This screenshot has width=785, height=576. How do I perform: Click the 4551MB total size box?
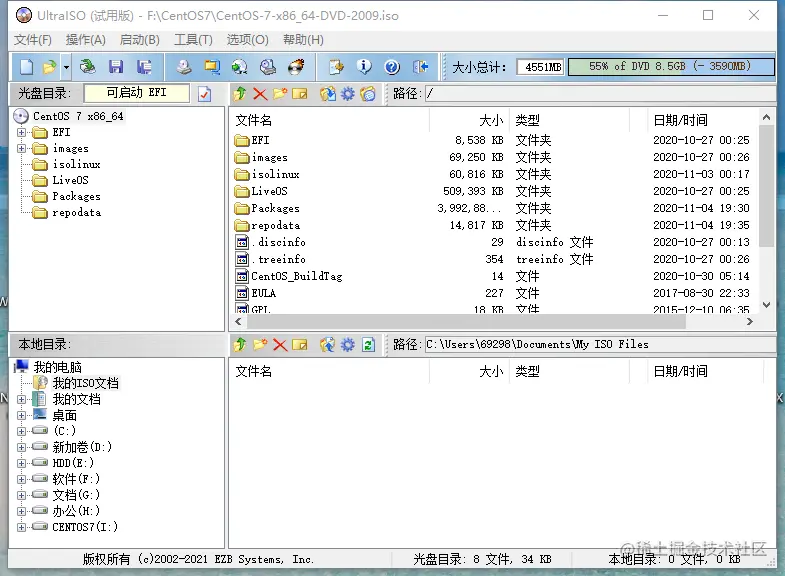pyautogui.click(x=541, y=67)
